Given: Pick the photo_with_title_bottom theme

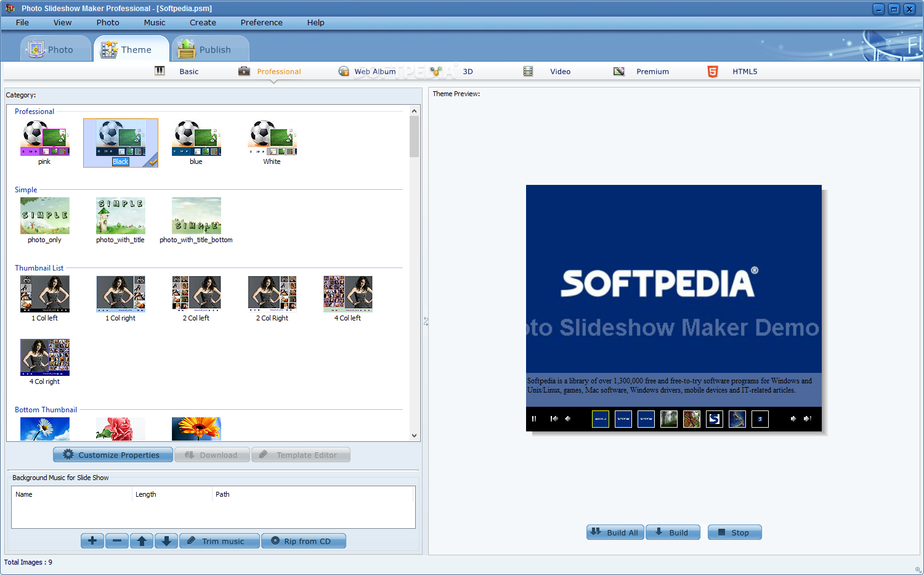Looking at the screenshot, I should 196,216.
